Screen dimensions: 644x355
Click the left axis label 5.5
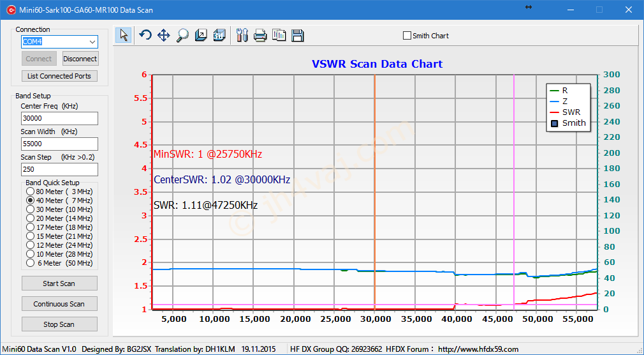pos(139,98)
